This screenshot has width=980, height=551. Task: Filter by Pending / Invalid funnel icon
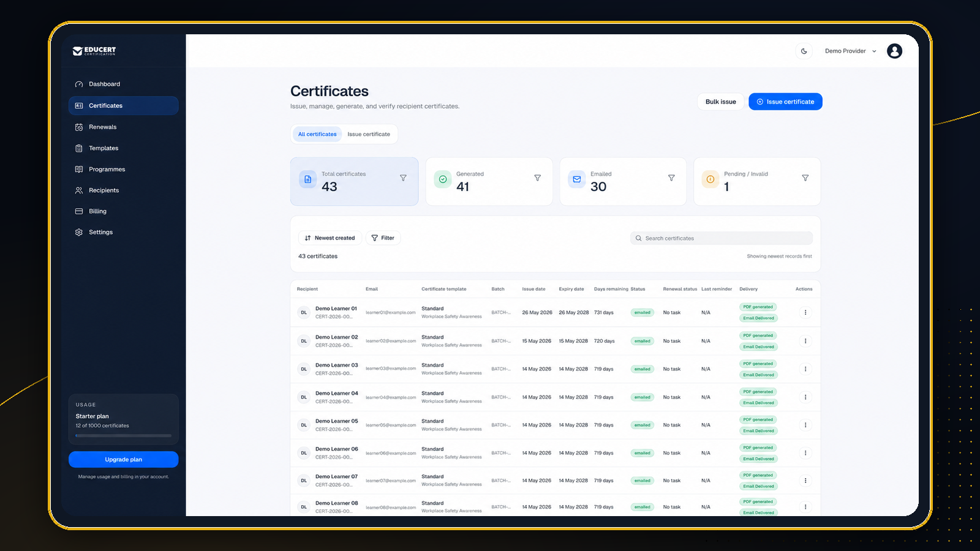(x=805, y=178)
